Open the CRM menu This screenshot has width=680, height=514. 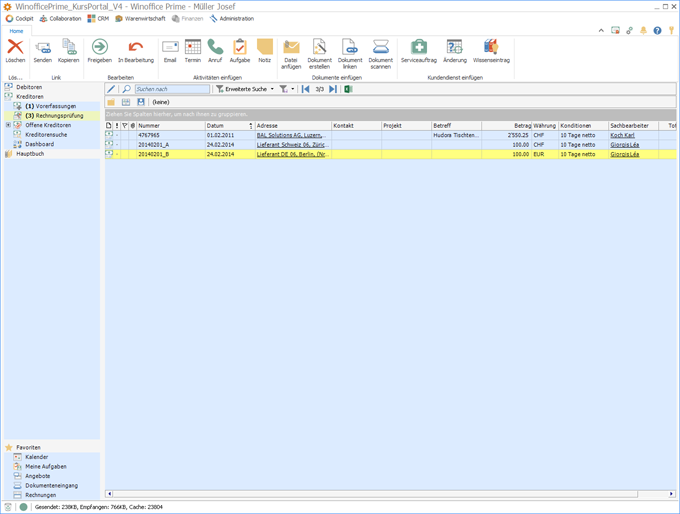(x=98, y=19)
